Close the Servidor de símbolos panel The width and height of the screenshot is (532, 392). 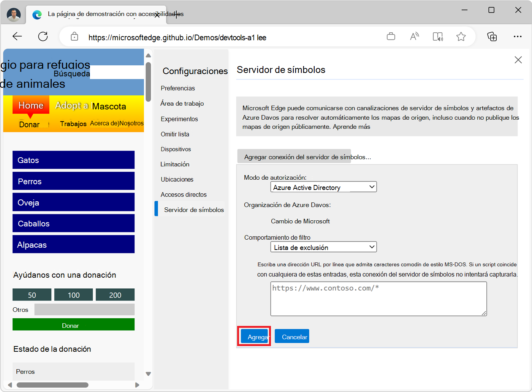[518, 60]
